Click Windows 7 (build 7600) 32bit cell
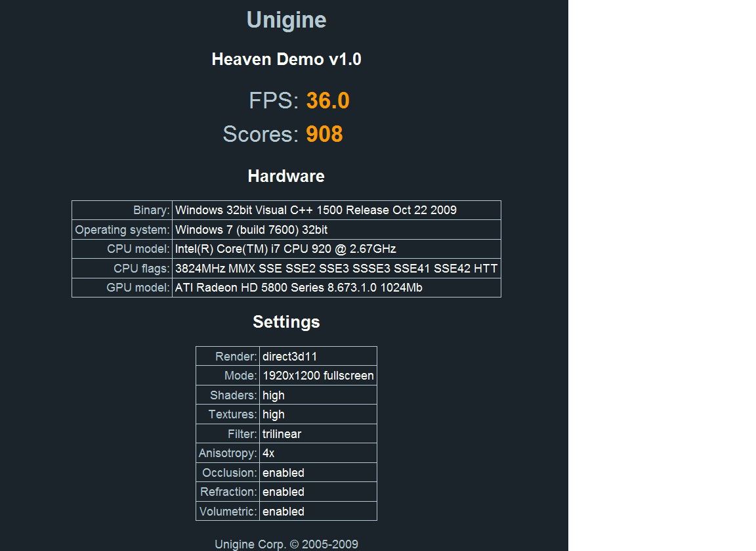This screenshot has height=551, width=756. point(337,230)
